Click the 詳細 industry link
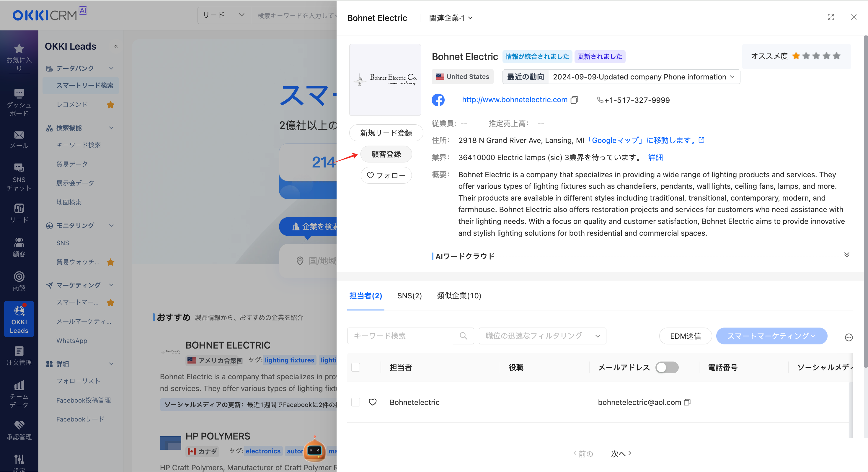Screen dimensions: 868x472 point(655,157)
